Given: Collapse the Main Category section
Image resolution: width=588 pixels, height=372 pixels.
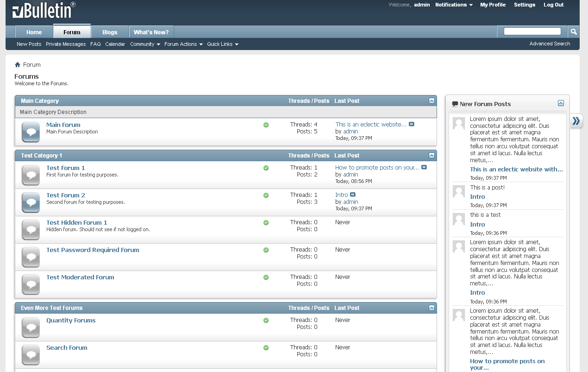Looking at the screenshot, I should (x=432, y=101).
